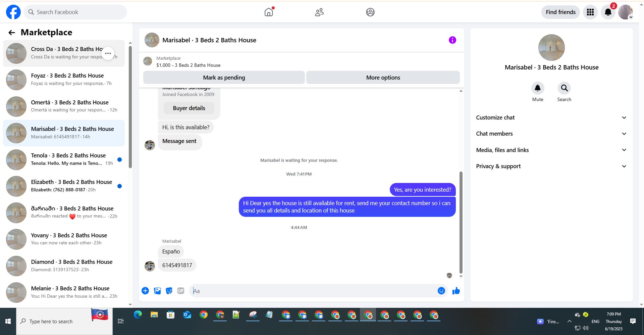The image size is (644, 335).
Task: Open the $1,000 3 Beds listing link
Action: pos(188,65)
